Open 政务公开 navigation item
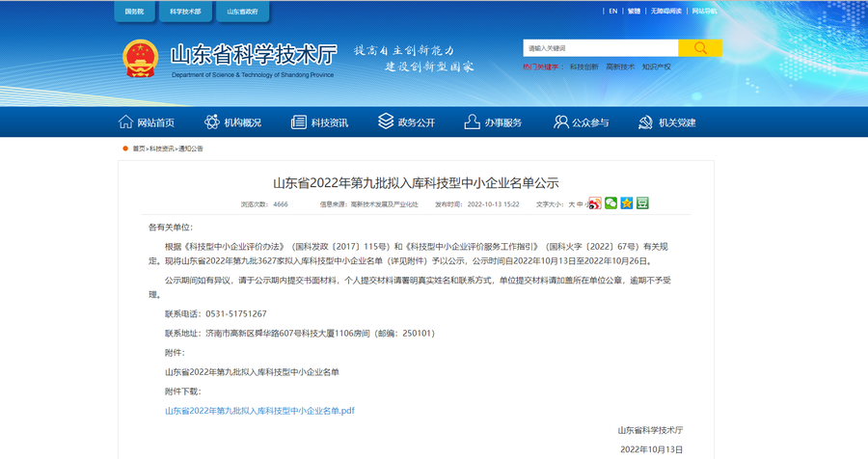This screenshot has width=868, height=459. [417, 122]
